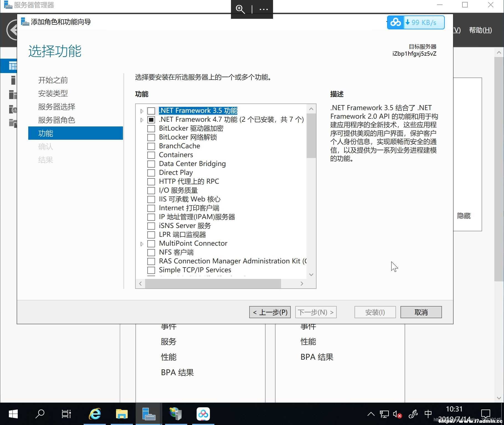Click the muted speaker tray icon

pos(397,414)
